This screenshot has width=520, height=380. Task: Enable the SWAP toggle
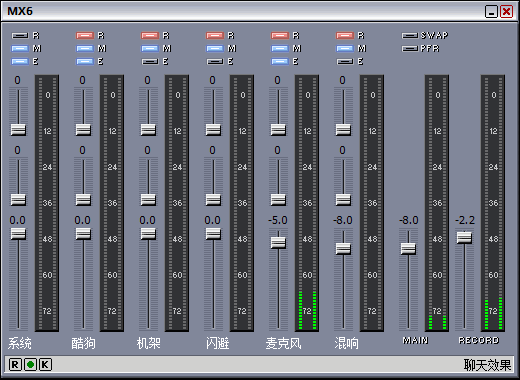[x=410, y=35]
